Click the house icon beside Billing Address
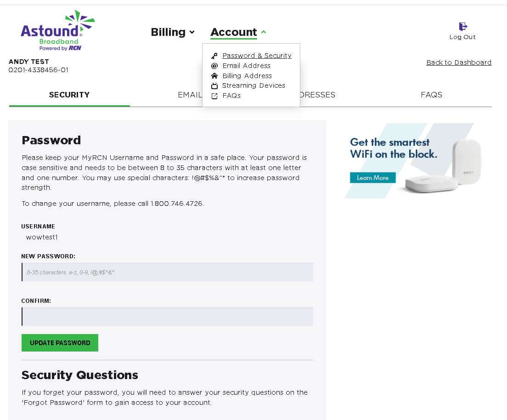The width and height of the screenshot is (507, 420). (x=214, y=76)
